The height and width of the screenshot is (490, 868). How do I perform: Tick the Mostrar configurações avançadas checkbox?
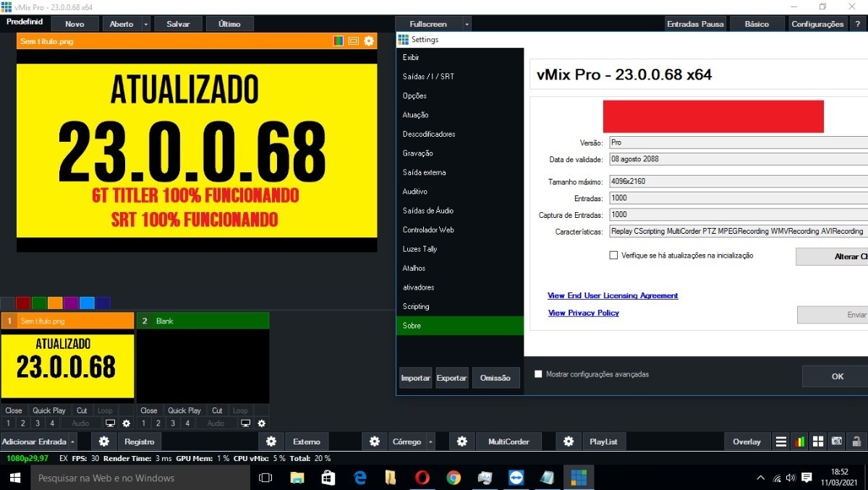(538, 374)
